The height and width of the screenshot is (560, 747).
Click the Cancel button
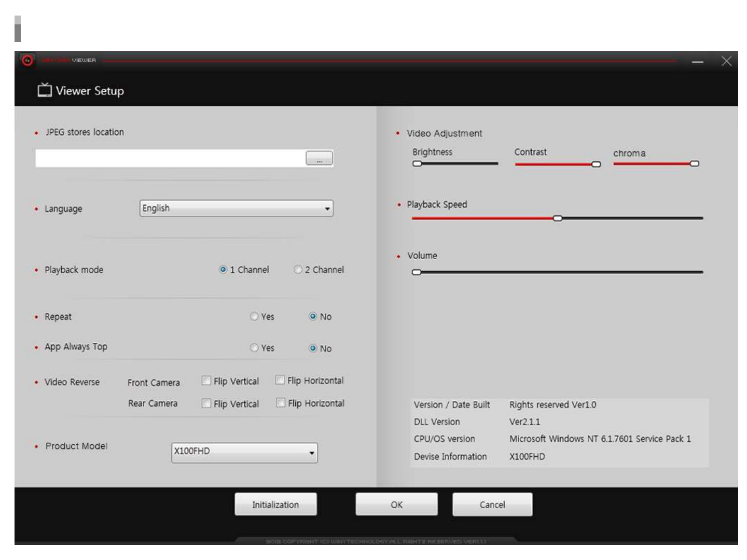pyautogui.click(x=492, y=505)
